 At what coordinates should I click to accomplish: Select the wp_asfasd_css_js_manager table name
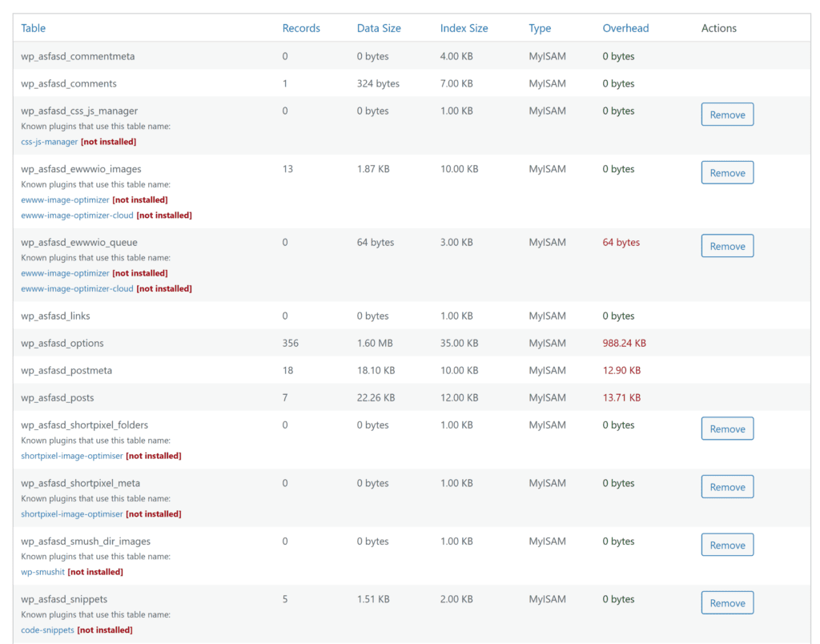(x=79, y=111)
